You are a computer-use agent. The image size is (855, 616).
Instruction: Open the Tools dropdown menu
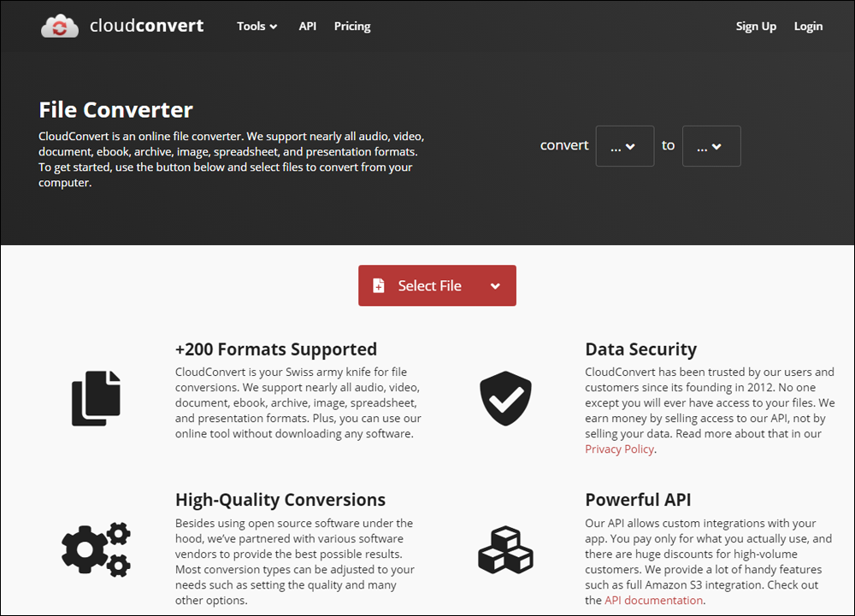pos(256,26)
